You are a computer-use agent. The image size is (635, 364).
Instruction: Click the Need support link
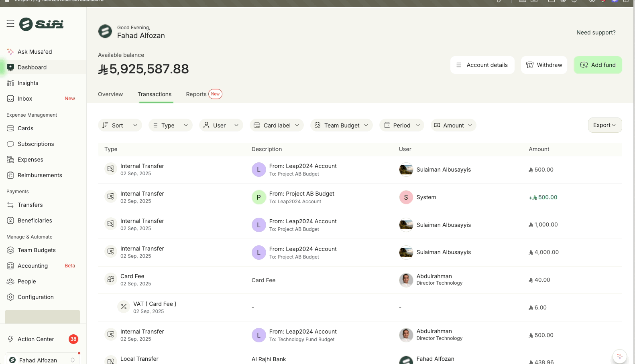click(x=596, y=32)
